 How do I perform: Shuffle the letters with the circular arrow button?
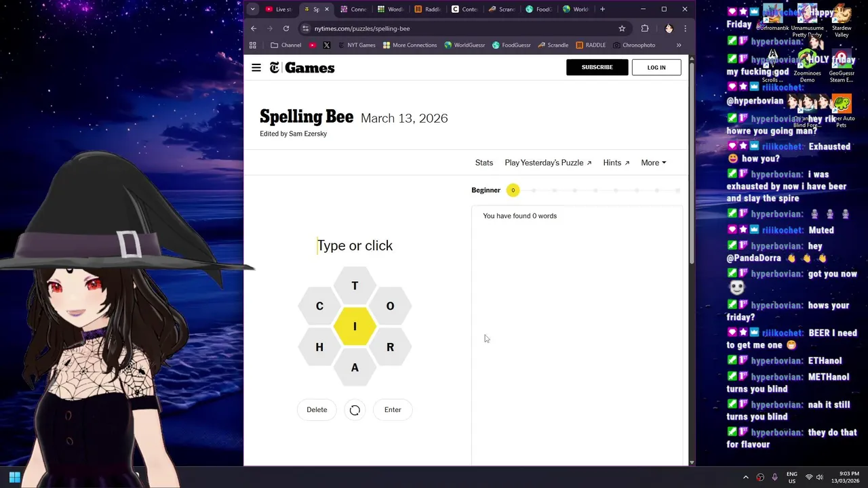coord(355,410)
